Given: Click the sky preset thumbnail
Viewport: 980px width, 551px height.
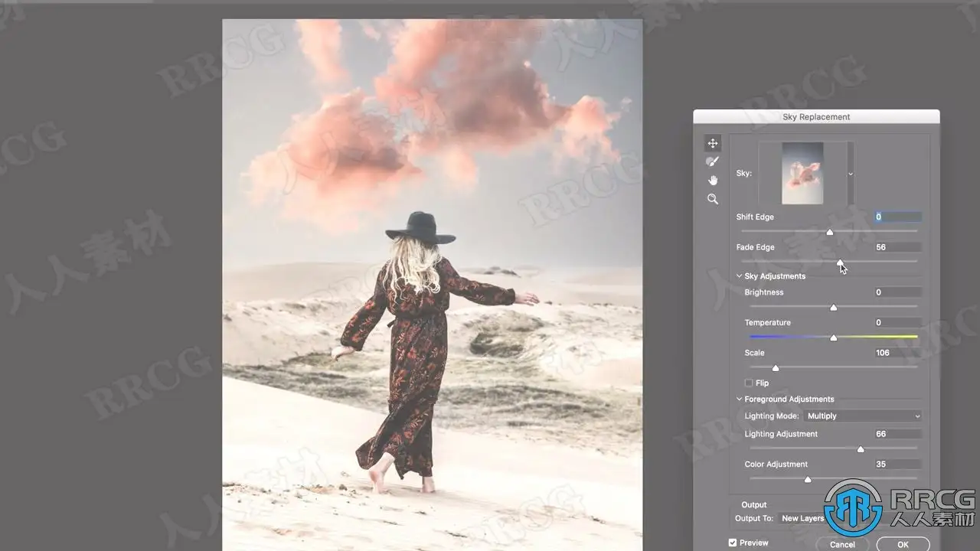Looking at the screenshot, I should pyautogui.click(x=802, y=173).
